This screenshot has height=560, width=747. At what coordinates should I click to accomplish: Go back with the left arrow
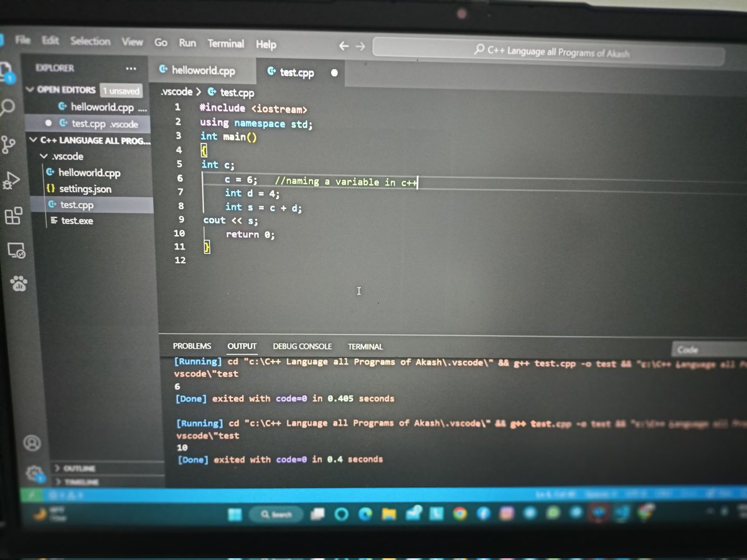pyautogui.click(x=344, y=46)
